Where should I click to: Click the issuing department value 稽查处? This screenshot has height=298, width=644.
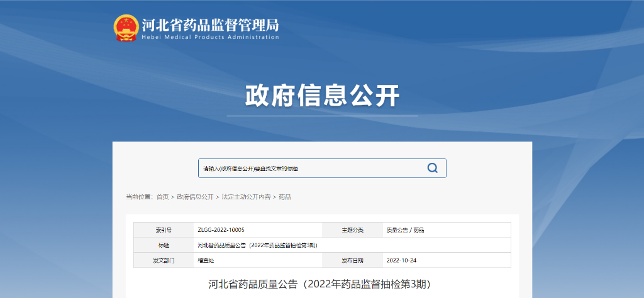click(206, 260)
